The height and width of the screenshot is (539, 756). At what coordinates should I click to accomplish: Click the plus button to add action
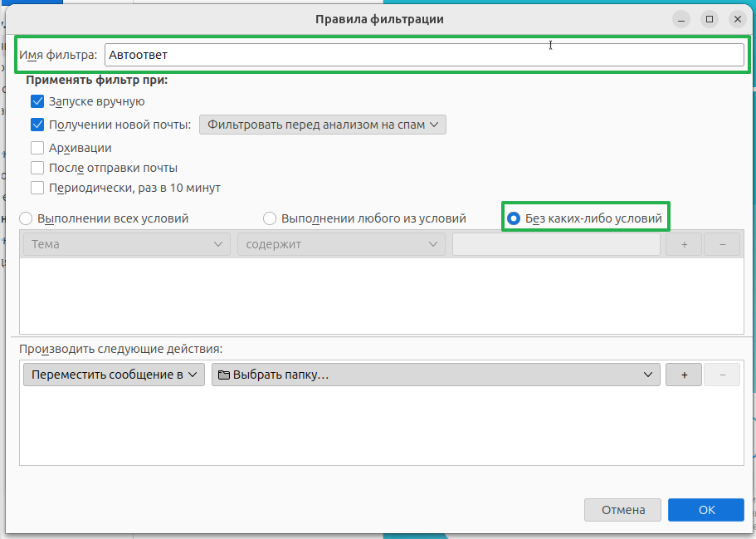point(684,375)
